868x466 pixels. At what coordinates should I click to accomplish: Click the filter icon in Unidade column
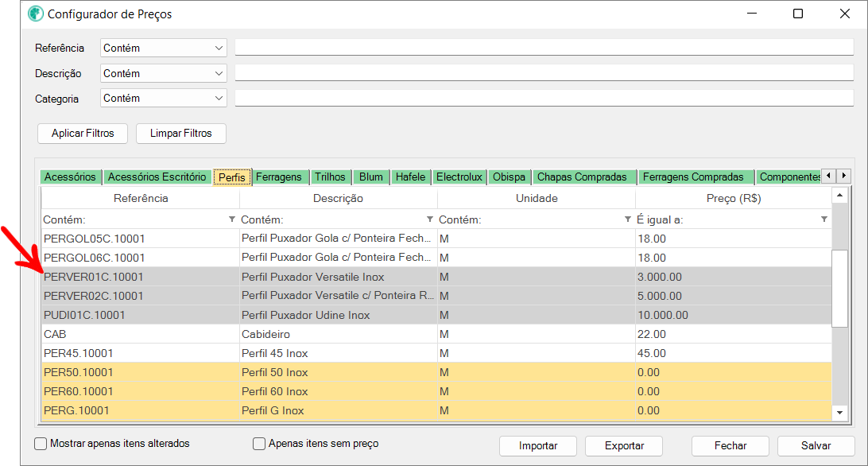tap(628, 219)
